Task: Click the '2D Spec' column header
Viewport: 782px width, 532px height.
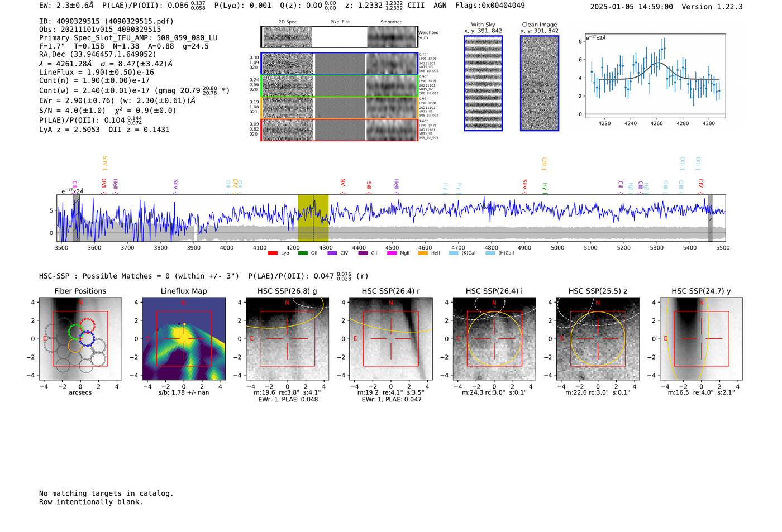Action: [288, 22]
